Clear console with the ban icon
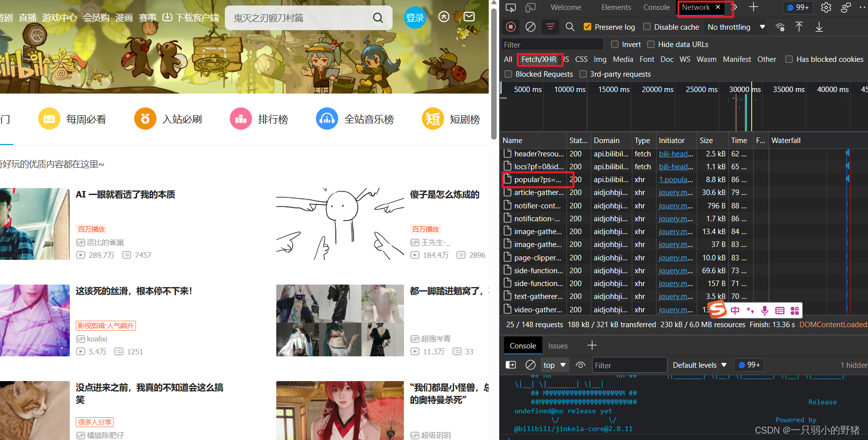 (530, 365)
